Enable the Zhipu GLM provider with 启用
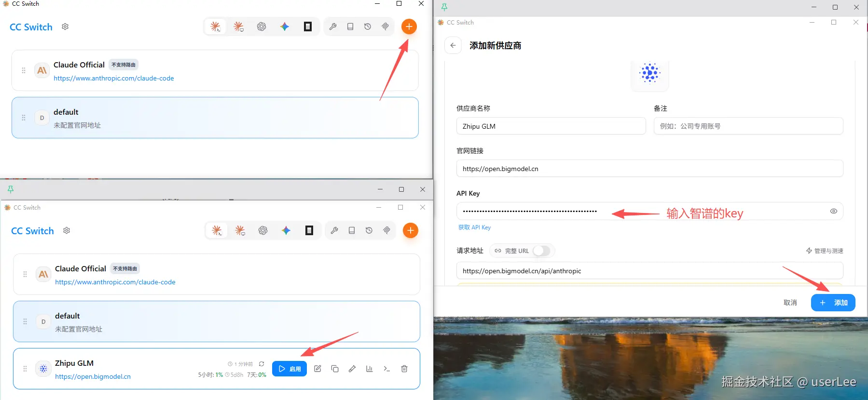This screenshot has height=400, width=868. 289,369
